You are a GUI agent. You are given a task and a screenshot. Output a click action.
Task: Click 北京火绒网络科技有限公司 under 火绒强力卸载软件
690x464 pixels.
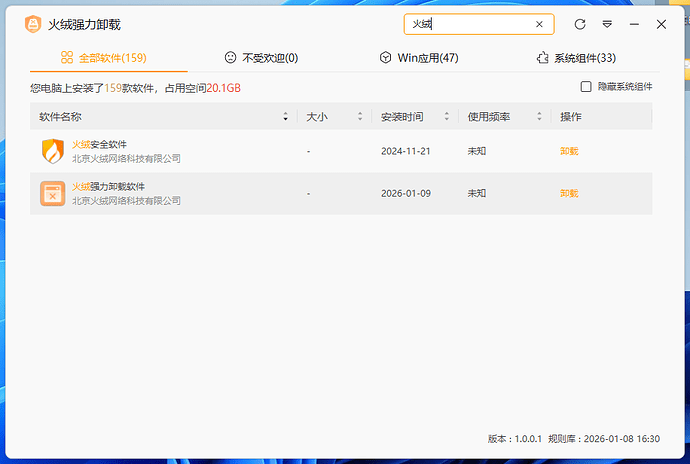point(126,200)
